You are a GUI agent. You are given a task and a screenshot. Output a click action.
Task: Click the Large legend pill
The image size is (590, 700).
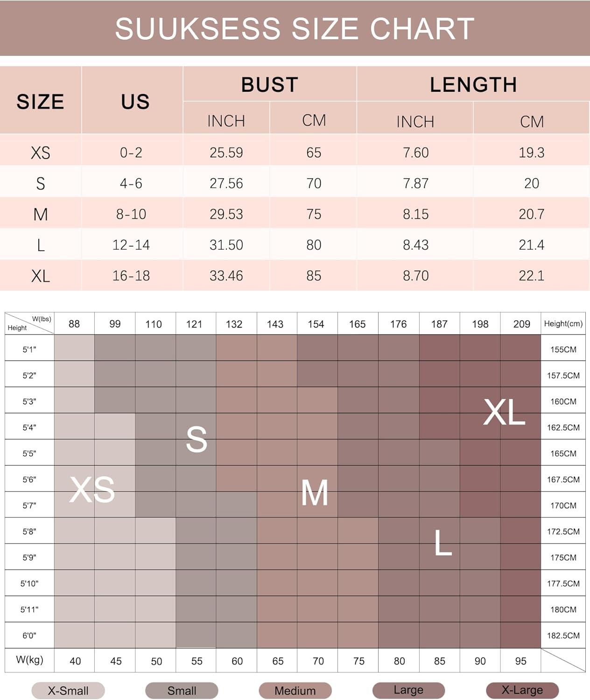pos(408,690)
